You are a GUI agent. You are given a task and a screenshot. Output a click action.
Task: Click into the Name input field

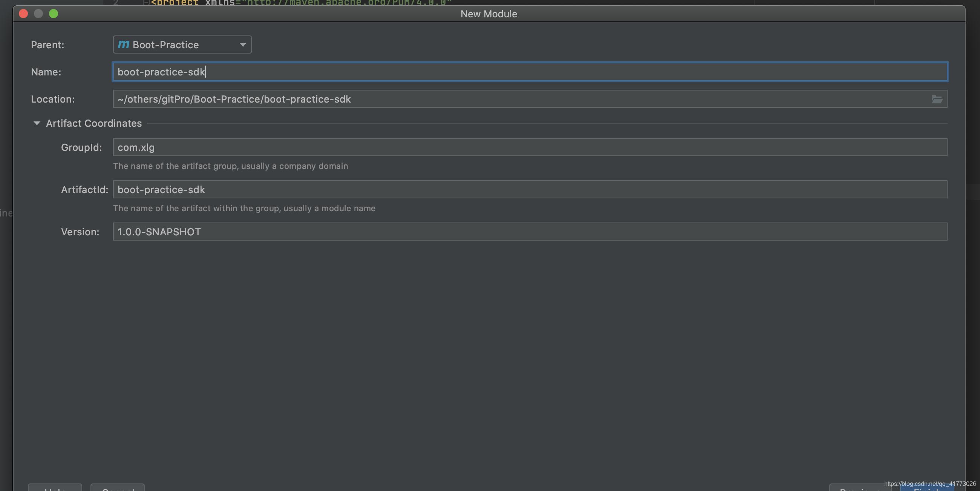coord(530,72)
